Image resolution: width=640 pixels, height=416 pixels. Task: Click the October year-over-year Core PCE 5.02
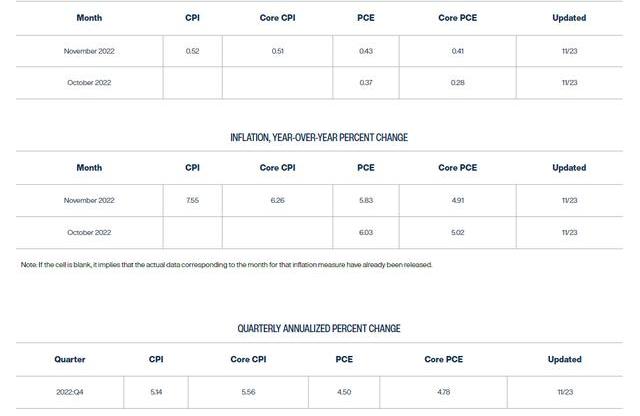tap(457, 232)
